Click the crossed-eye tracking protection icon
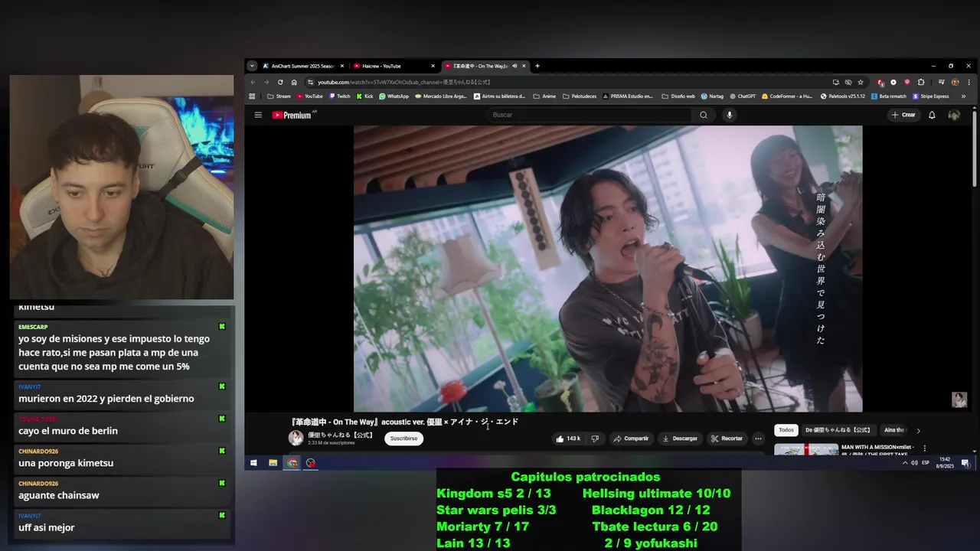Image resolution: width=980 pixels, height=551 pixels. [x=848, y=82]
